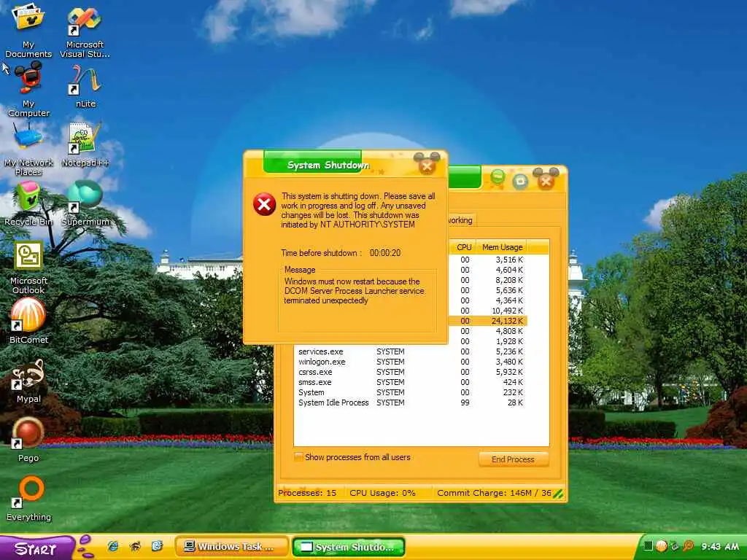Select the csrss.exe process row
The width and height of the screenshot is (747, 560).
click(x=410, y=372)
